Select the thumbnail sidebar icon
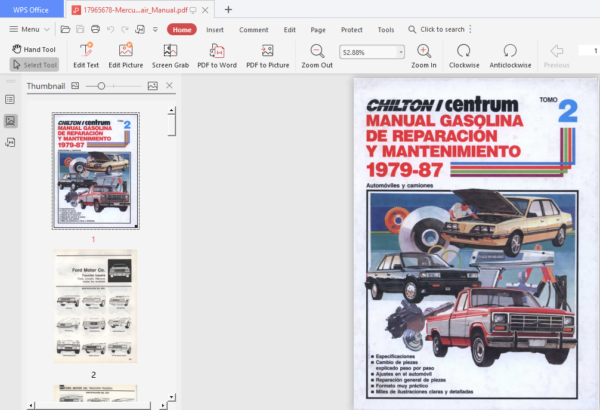600x410 pixels. tap(10, 121)
